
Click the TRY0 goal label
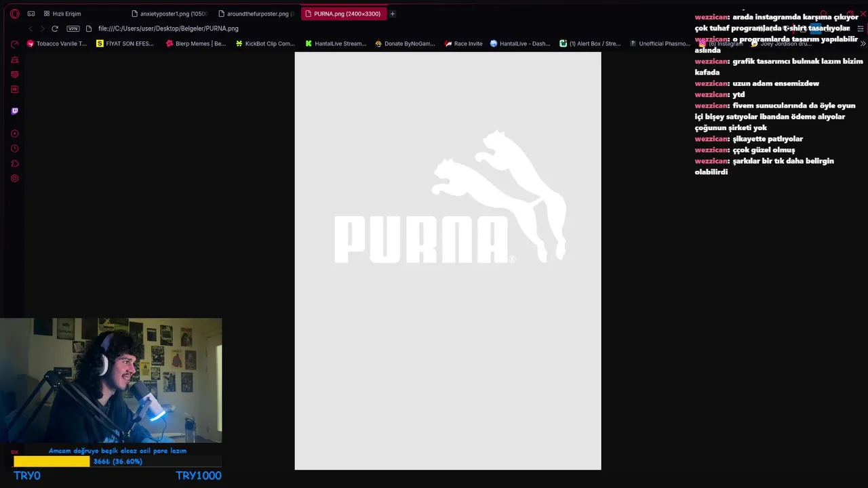point(27,476)
